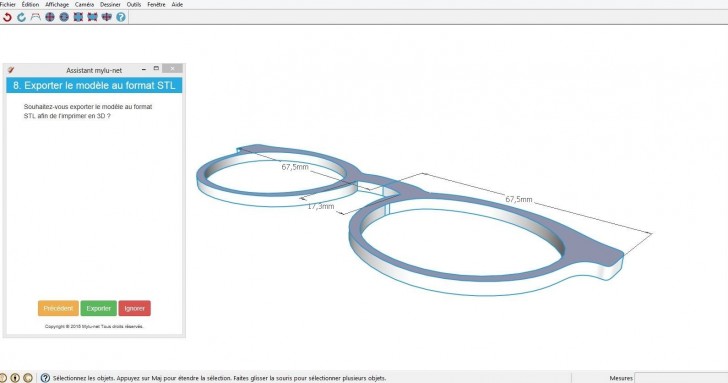Screen dimensions: 728x383
Task: Click the second round blue toolbar icon
Action: pyautogui.click(x=64, y=17)
